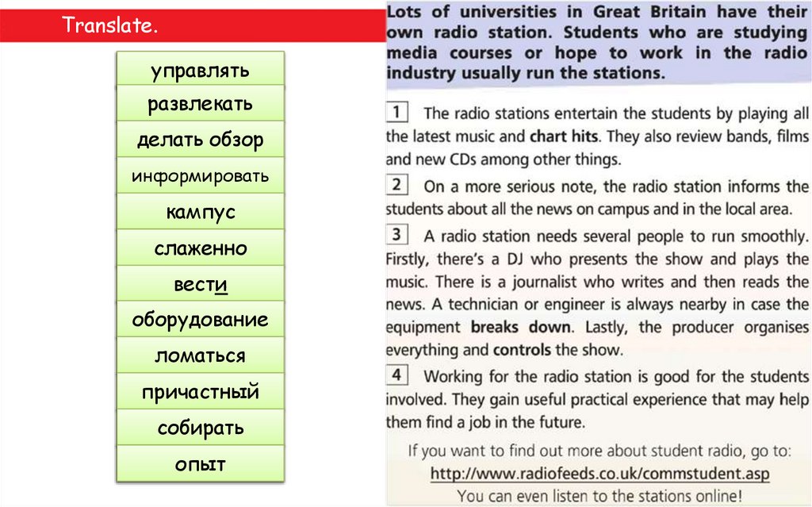The width and height of the screenshot is (812, 507).
Task: Select the 'делать обзор' box
Action: click(201, 140)
